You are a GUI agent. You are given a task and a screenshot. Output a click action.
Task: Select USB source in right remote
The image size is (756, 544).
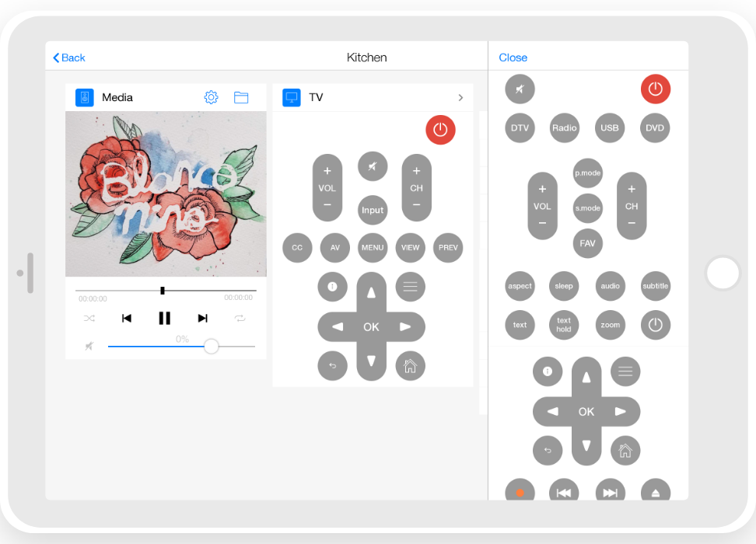[x=610, y=128]
